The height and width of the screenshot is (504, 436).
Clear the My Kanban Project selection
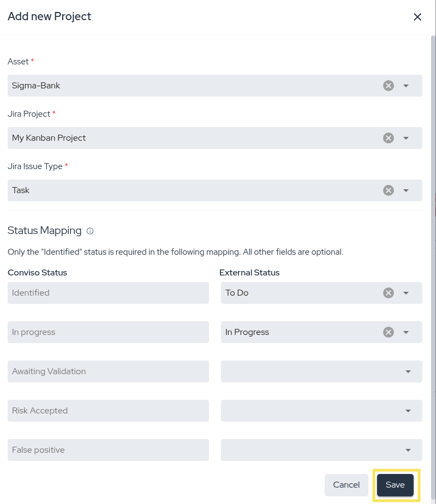pos(388,138)
